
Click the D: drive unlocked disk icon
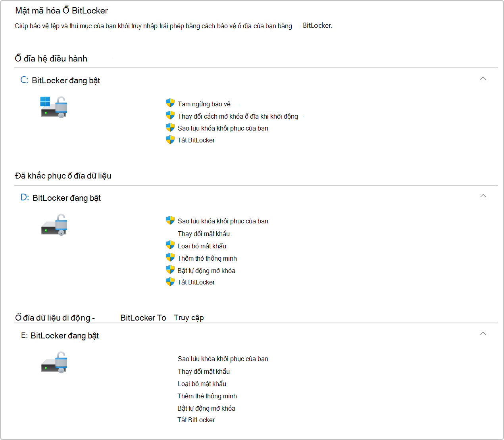click(54, 225)
